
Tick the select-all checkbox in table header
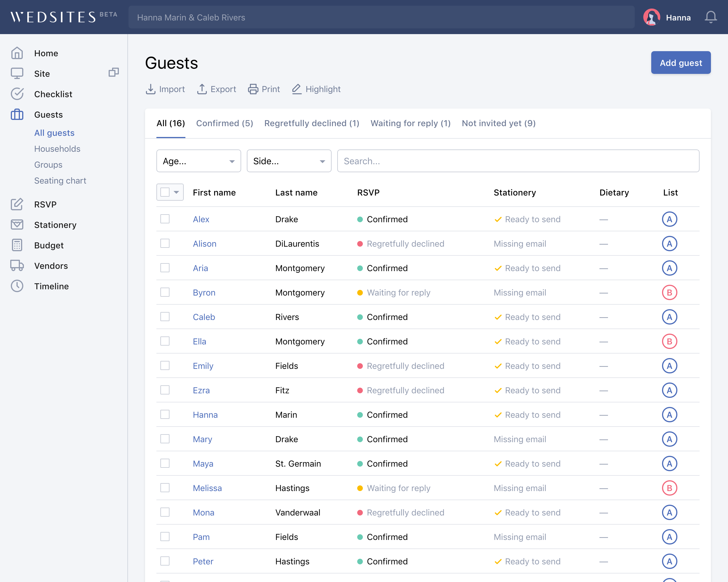tap(165, 192)
